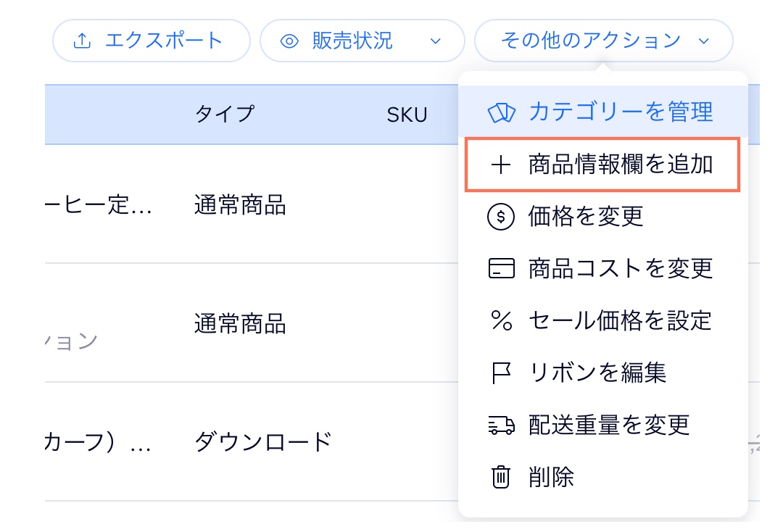Select 削除 menu item
783x532 pixels.
pyautogui.click(x=552, y=477)
